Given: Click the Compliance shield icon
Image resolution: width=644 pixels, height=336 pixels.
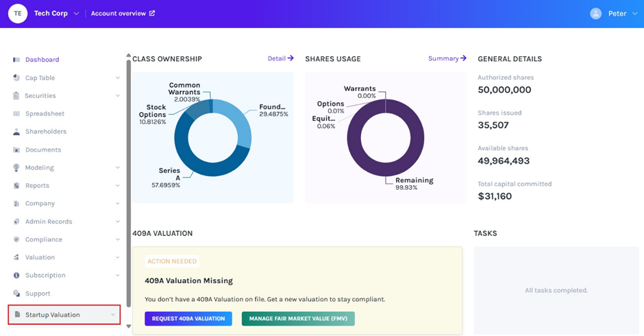Looking at the screenshot, I should pos(16,239).
